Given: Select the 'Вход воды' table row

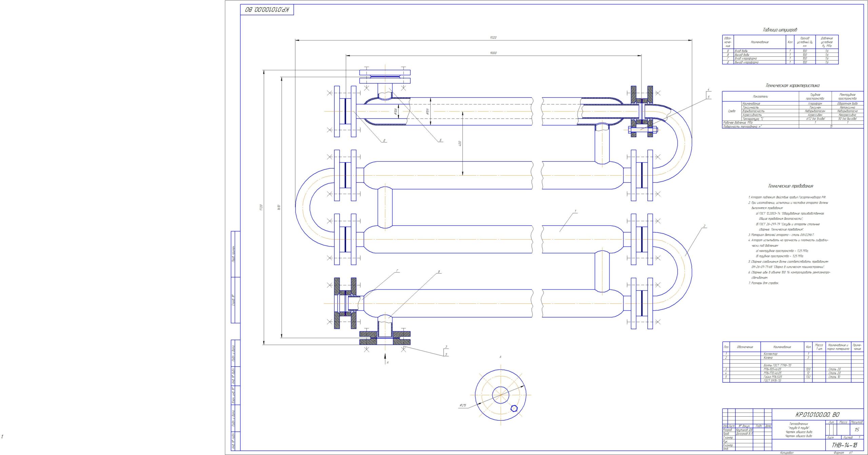Looking at the screenshot, I should (780, 51).
